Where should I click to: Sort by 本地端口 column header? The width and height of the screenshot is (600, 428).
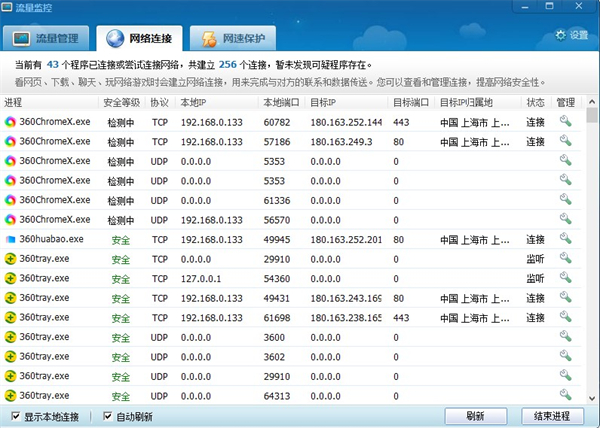[x=281, y=103]
